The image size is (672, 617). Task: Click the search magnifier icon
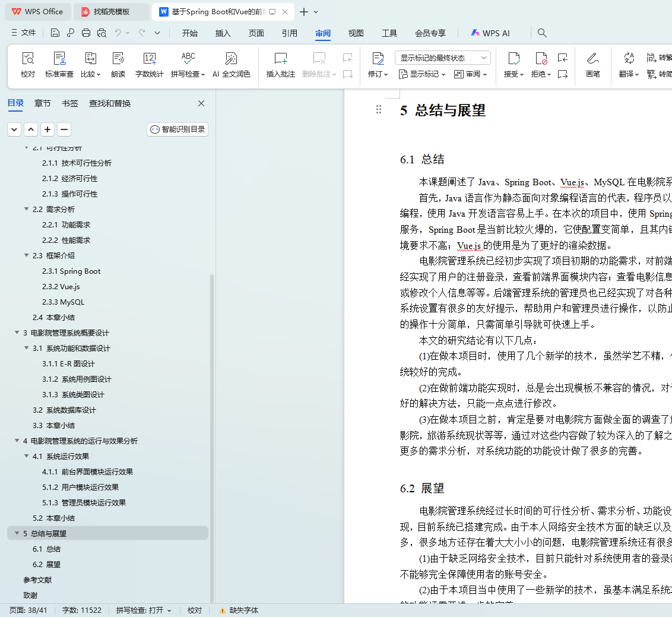tap(542, 33)
